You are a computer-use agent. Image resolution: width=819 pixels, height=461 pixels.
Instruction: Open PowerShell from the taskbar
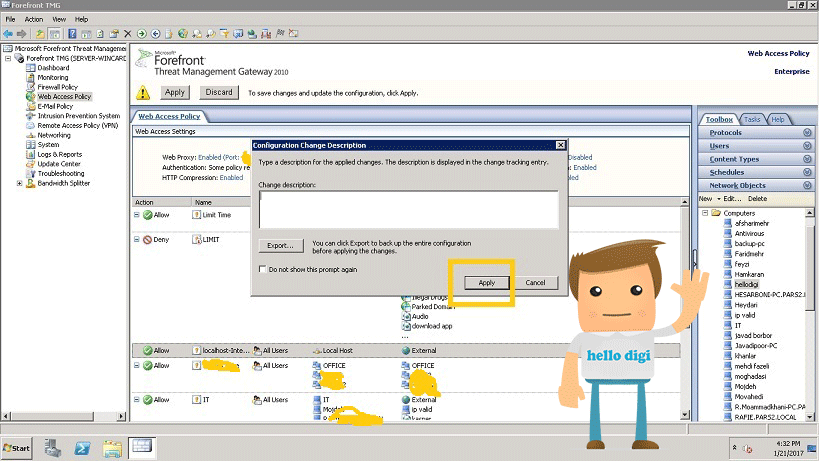82,448
